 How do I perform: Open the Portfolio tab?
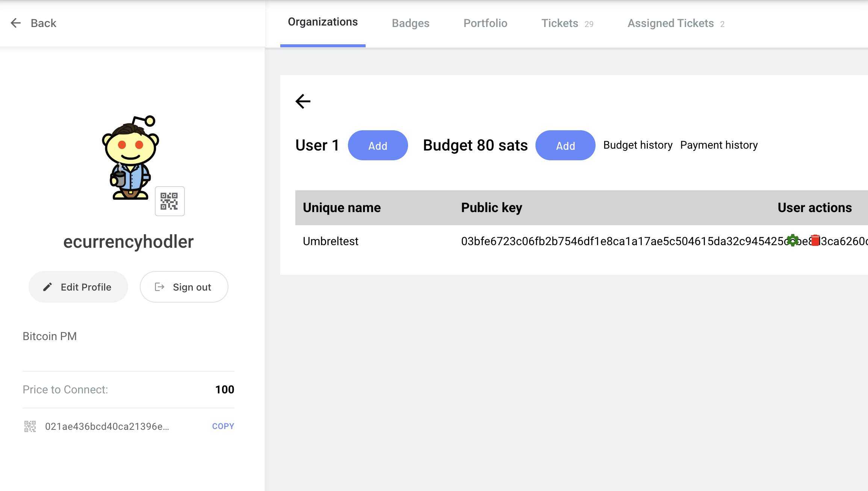(485, 23)
